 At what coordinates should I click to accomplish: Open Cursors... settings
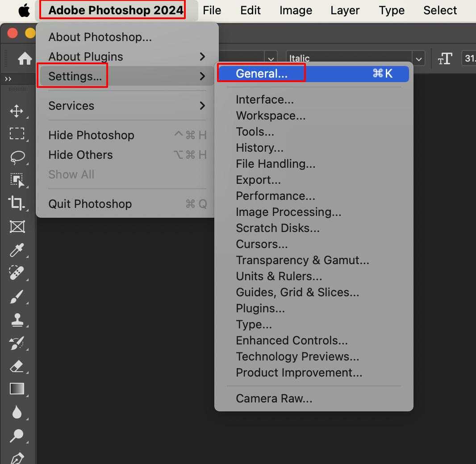pos(314,244)
